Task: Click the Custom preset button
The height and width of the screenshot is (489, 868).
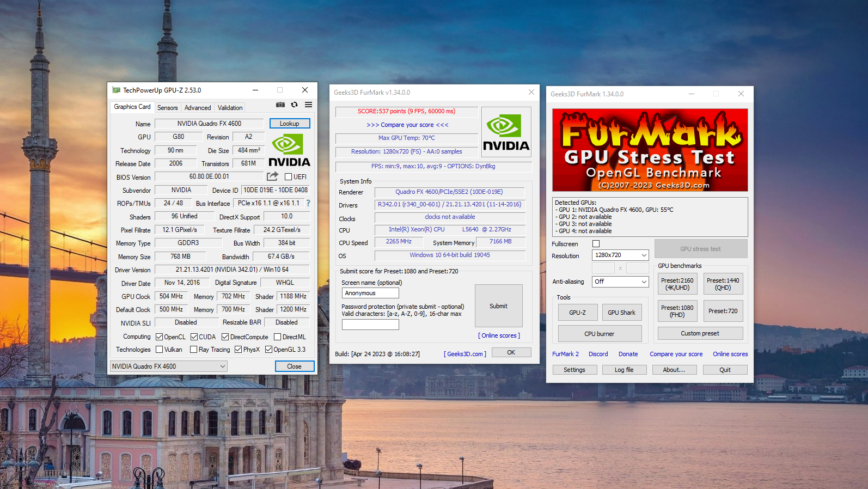Action: 700,333
